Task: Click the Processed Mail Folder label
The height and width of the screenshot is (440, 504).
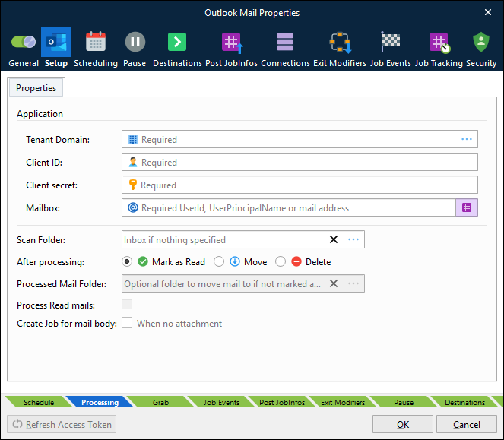Action: (62, 284)
